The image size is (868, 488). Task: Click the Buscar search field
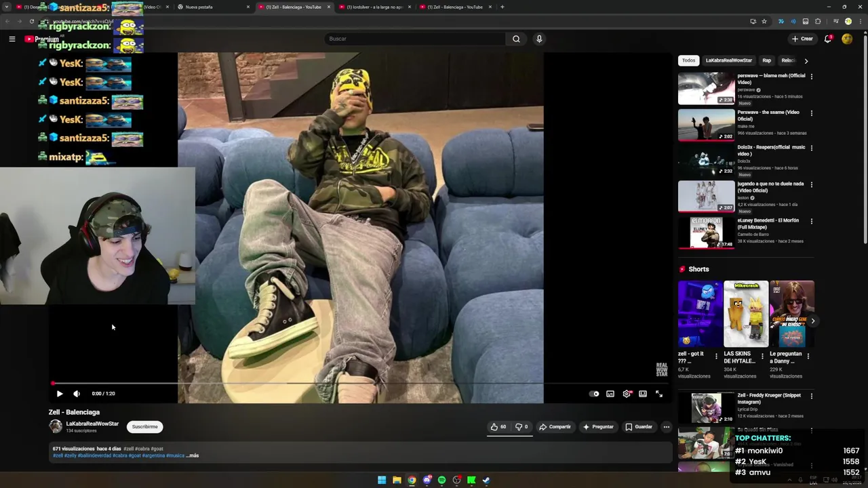tap(415, 39)
